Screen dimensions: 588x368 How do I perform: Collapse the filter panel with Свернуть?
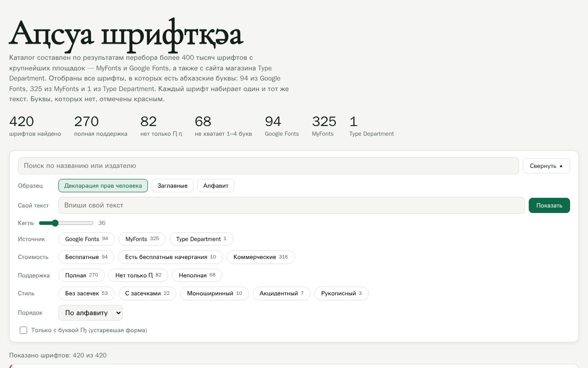click(x=546, y=166)
